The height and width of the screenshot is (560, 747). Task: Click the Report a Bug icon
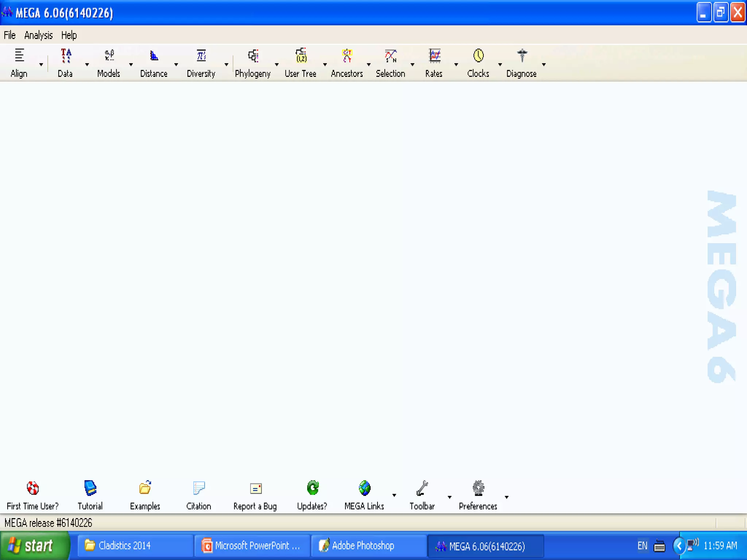pos(256,489)
